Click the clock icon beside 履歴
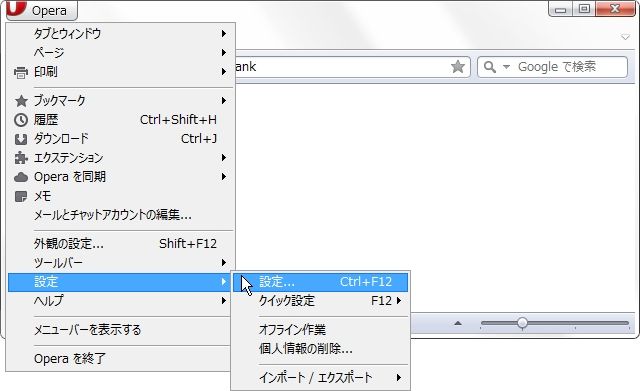Screen dimensions: 640x391 pyautogui.click(x=21, y=120)
